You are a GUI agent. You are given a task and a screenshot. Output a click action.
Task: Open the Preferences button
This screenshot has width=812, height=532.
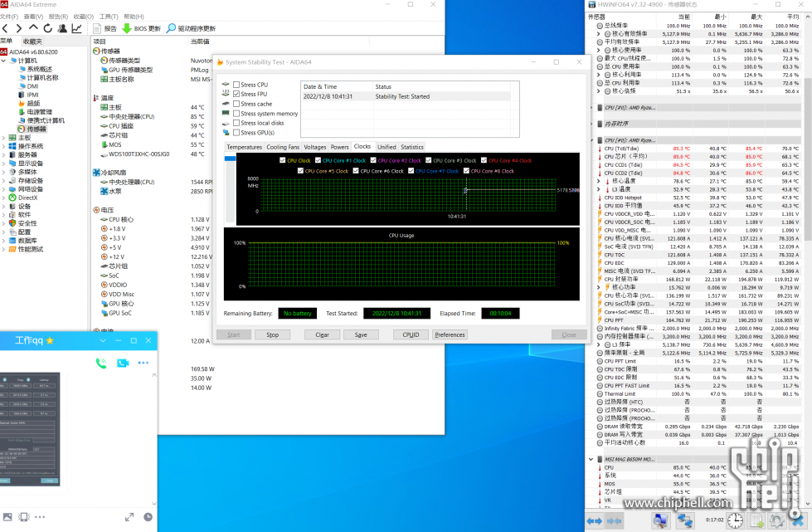click(x=450, y=334)
